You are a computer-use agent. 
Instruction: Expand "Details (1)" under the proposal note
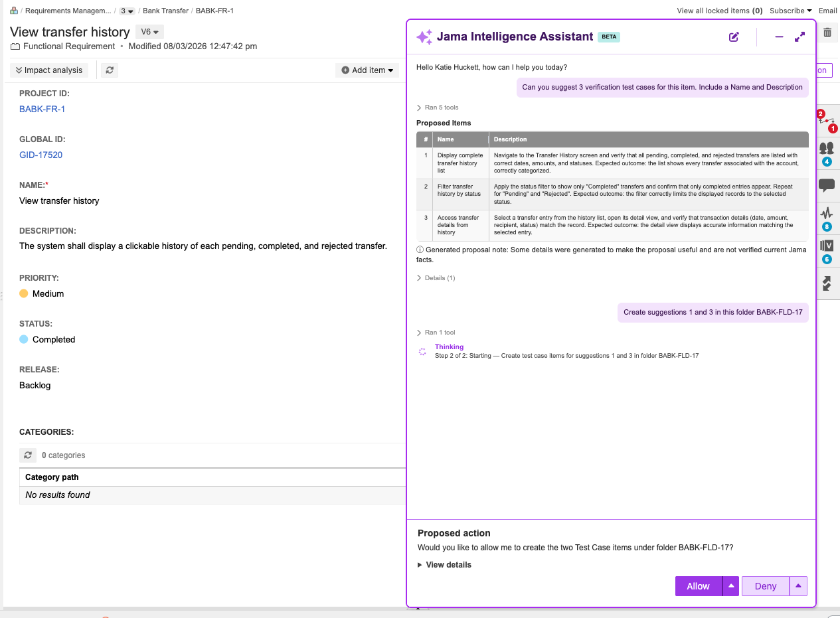436,278
